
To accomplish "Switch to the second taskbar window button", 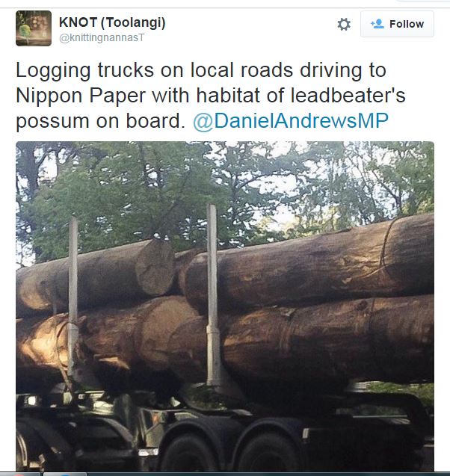I will 65,475.
